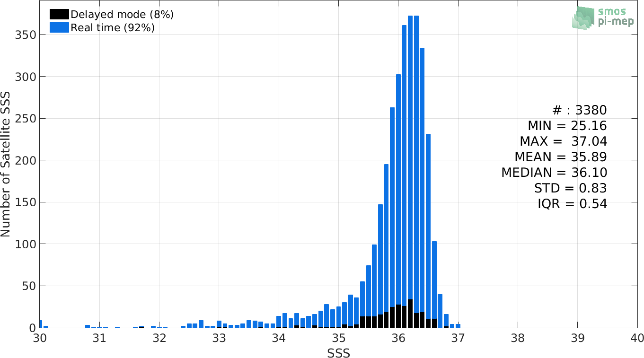
Task: Click the x-axis tick label 40
Action: click(637, 339)
